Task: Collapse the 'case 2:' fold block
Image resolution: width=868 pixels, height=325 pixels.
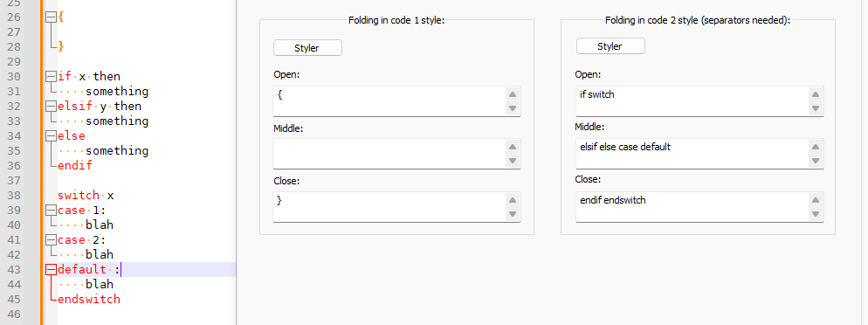Action: pos(52,239)
